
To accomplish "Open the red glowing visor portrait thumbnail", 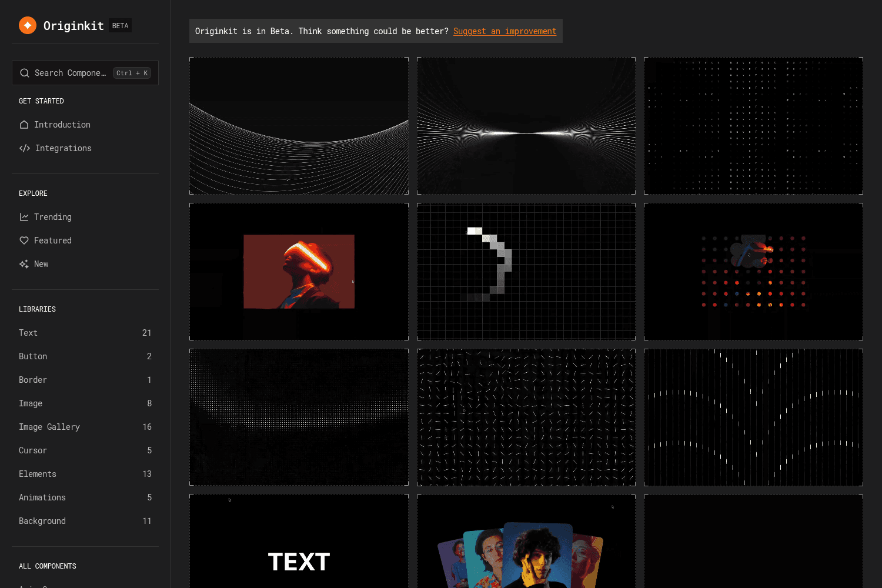I will pos(299,272).
